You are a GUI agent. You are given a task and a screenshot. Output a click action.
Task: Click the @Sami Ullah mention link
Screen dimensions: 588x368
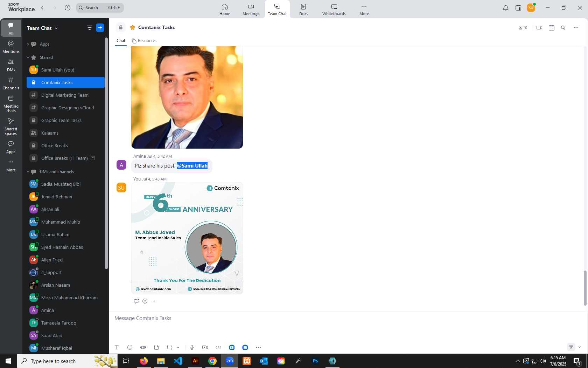pyautogui.click(x=192, y=166)
